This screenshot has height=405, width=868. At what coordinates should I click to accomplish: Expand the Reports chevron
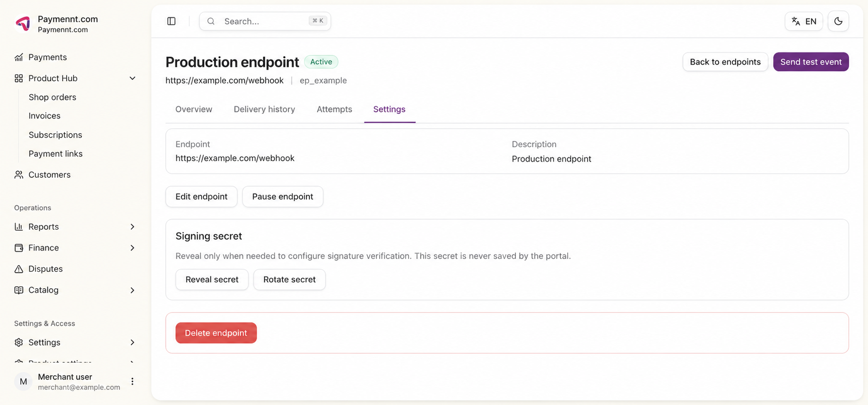[x=132, y=227]
